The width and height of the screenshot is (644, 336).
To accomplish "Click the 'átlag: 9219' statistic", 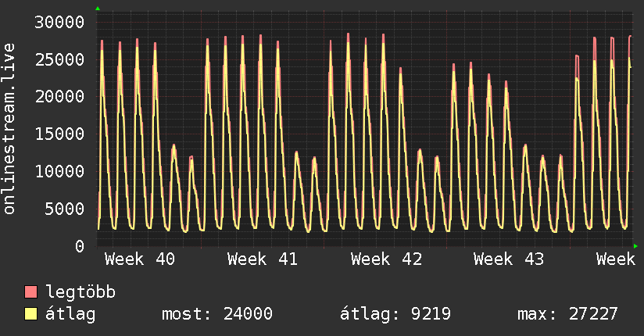I will coord(395,314).
